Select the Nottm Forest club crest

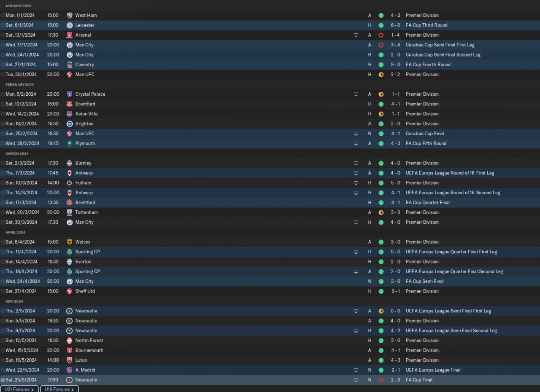70,341
